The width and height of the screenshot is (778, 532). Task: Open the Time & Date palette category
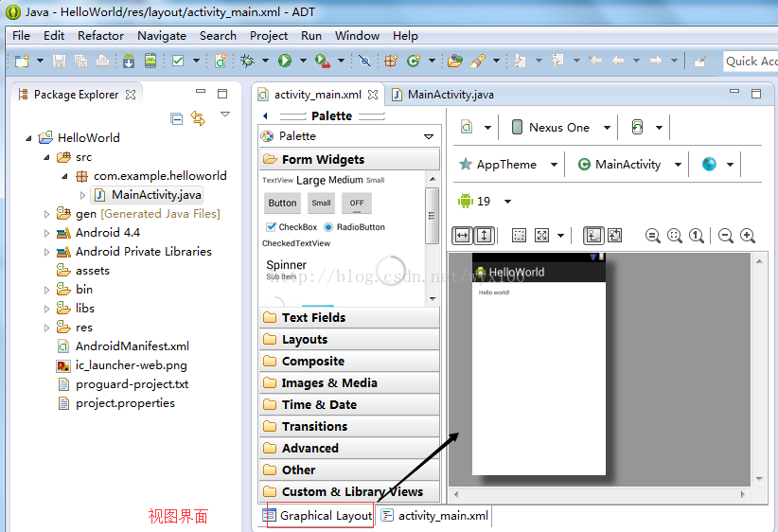tap(349, 405)
